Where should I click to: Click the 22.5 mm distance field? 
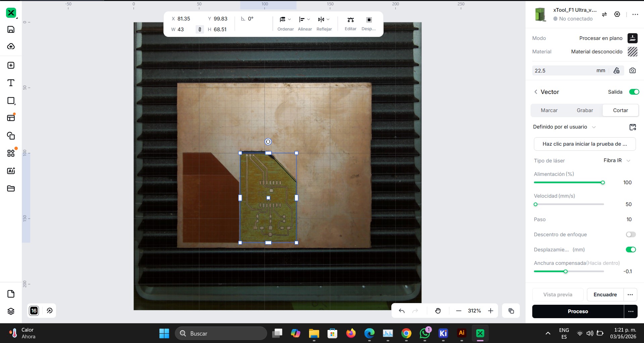[x=571, y=70]
